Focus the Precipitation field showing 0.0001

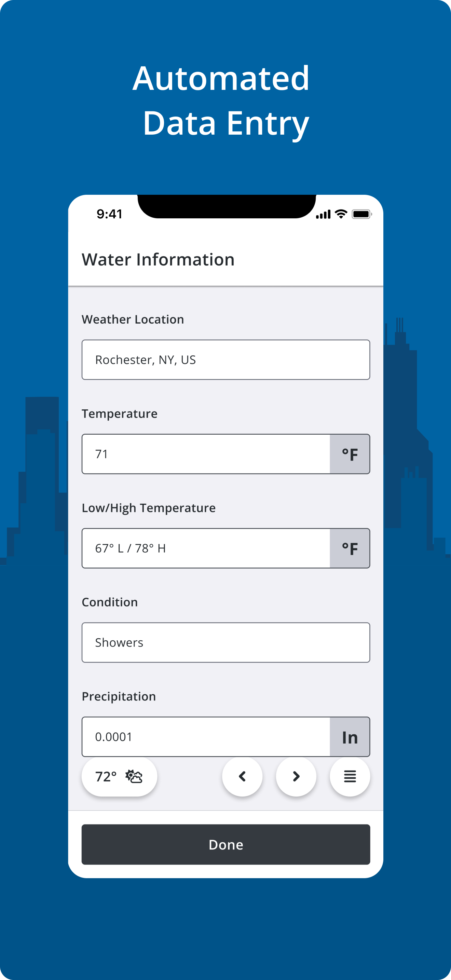tap(206, 737)
